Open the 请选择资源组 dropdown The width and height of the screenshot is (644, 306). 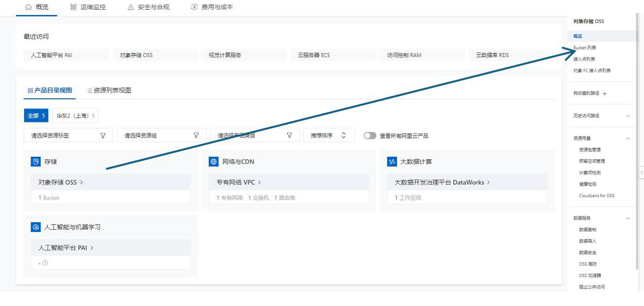(x=162, y=136)
